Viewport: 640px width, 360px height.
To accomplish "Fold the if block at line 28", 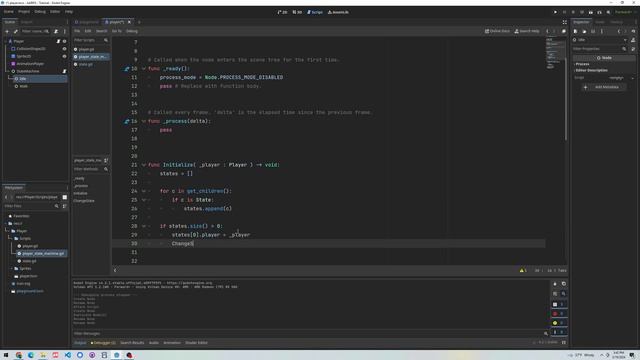I will point(144,226).
